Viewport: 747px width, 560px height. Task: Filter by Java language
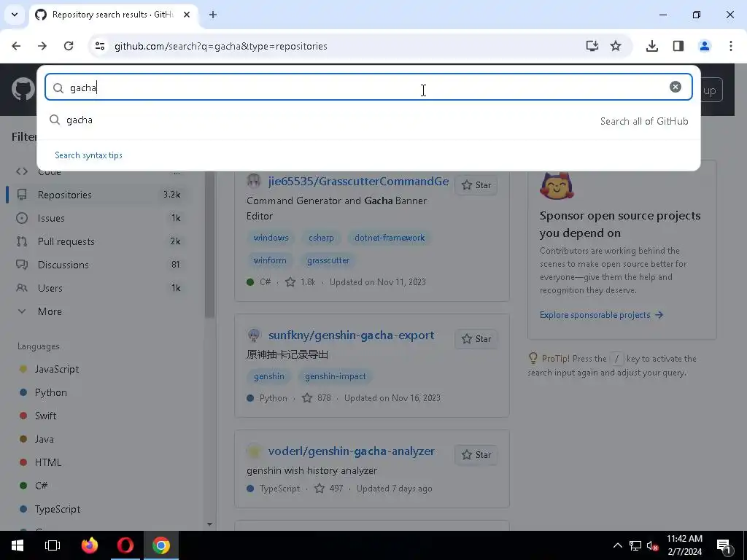[44, 439]
